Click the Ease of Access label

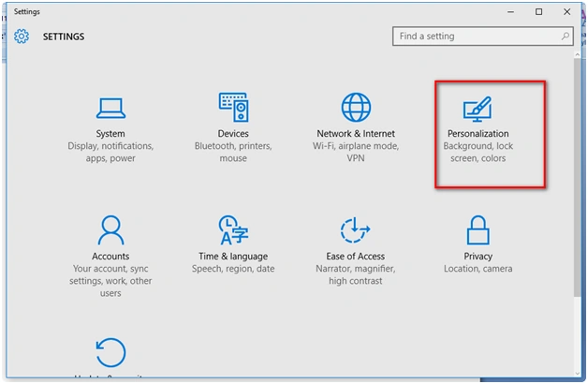tap(356, 256)
